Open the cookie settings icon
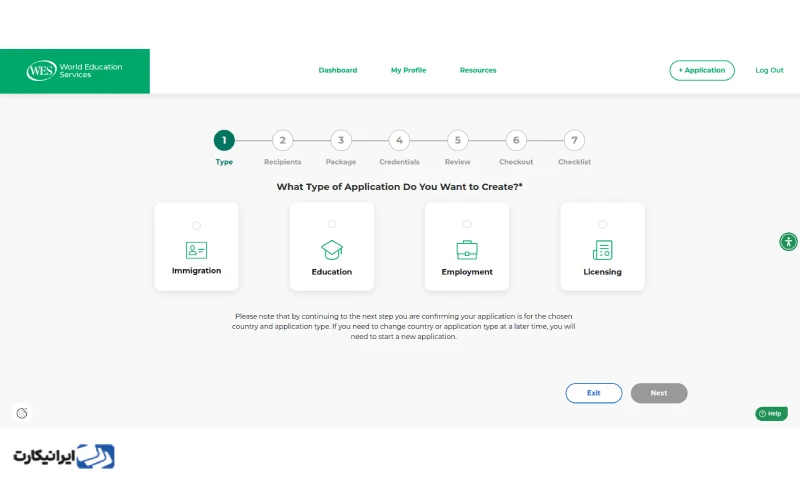The height and width of the screenshot is (477, 800). (x=22, y=413)
